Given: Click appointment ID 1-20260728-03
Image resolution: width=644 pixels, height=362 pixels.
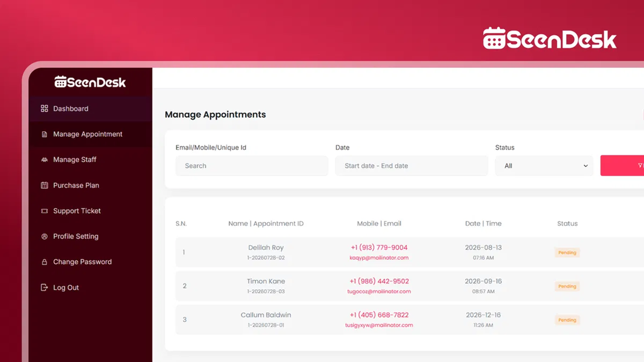Looking at the screenshot, I should click(266, 292).
